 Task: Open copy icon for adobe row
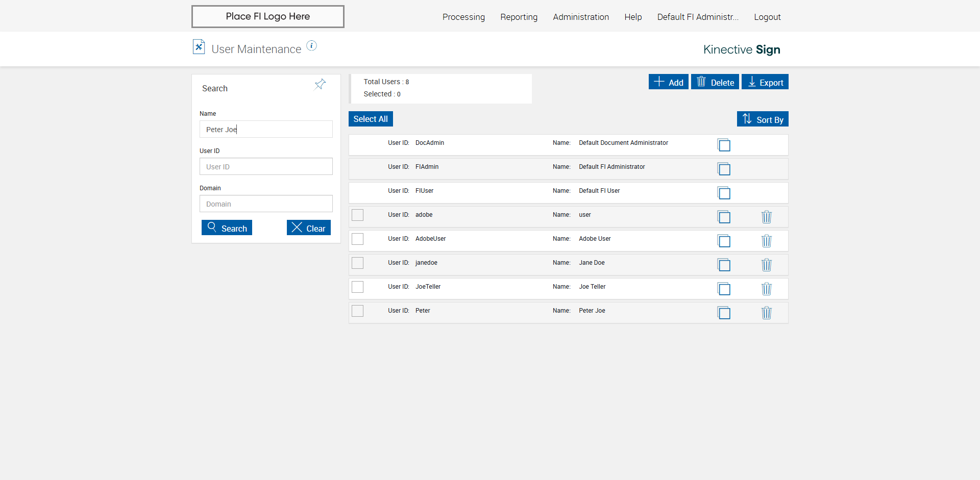pyautogui.click(x=724, y=217)
